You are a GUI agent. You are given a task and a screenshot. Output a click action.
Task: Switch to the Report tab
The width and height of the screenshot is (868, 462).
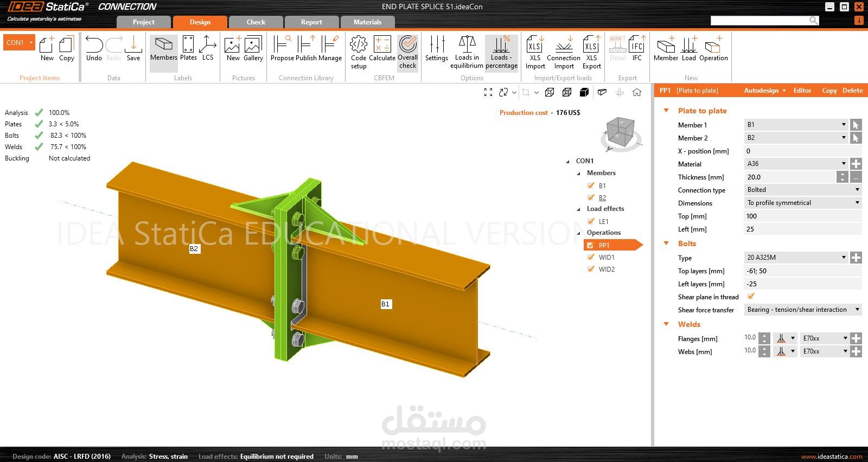311,22
